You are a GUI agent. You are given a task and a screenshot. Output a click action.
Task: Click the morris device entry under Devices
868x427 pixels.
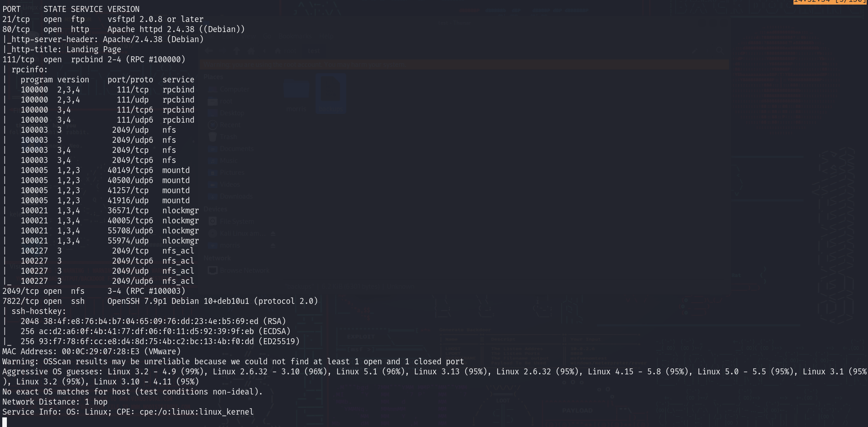[x=225, y=245]
